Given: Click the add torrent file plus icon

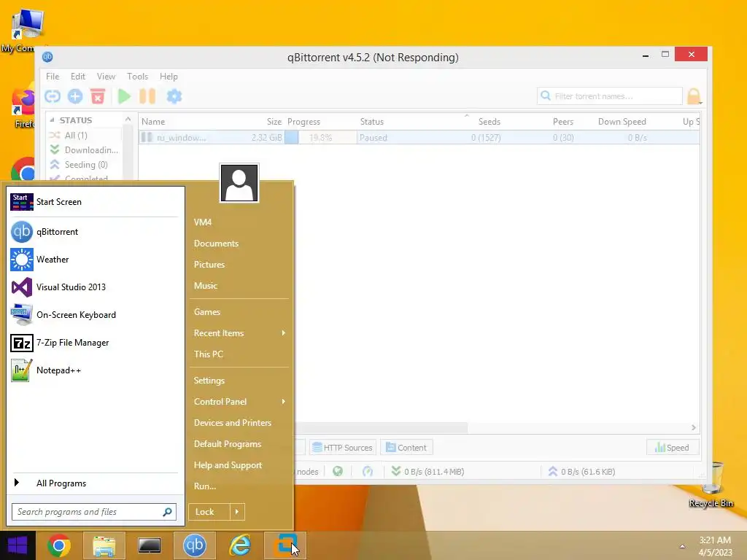Looking at the screenshot, I should pos(75,96).
